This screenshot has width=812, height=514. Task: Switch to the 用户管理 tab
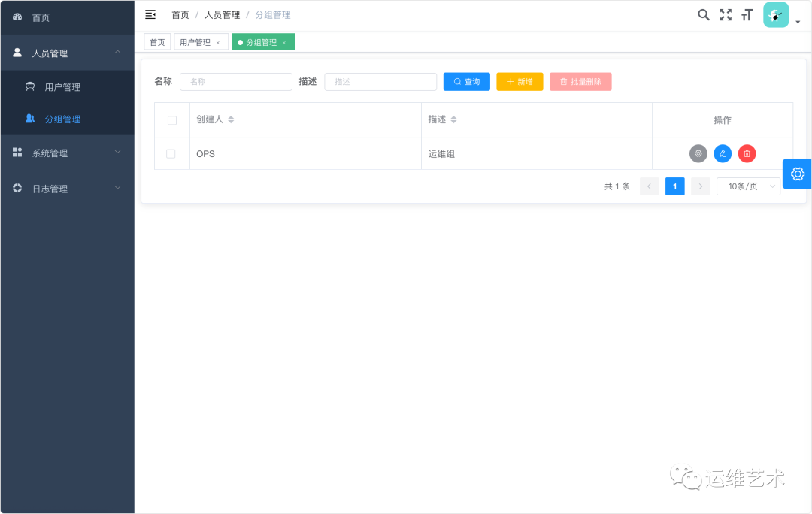[196, 41]
